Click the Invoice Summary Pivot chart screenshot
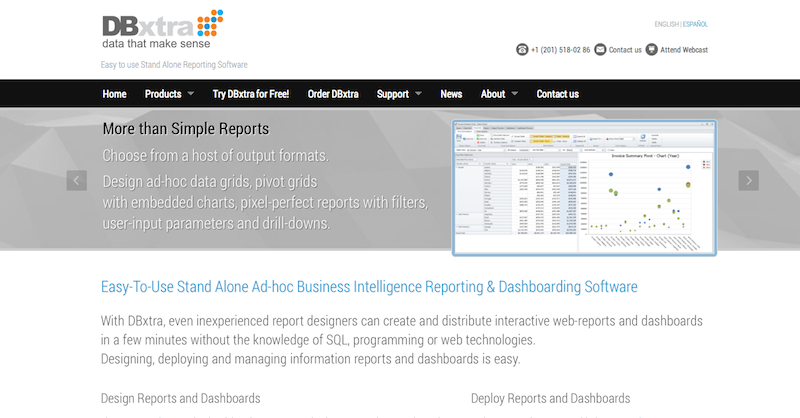This screenshot has height=418, width=800. (x=584, y=188)
